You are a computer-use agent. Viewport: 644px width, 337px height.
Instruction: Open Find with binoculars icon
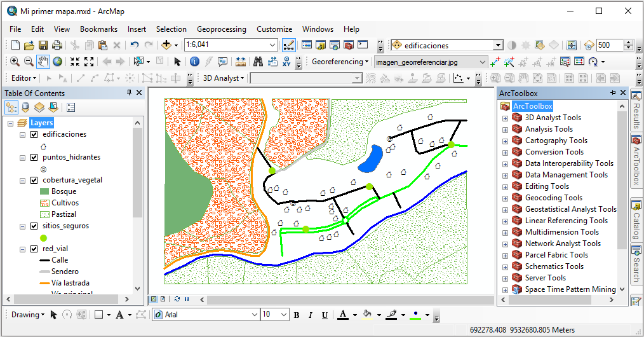click(x=258, y=62)
